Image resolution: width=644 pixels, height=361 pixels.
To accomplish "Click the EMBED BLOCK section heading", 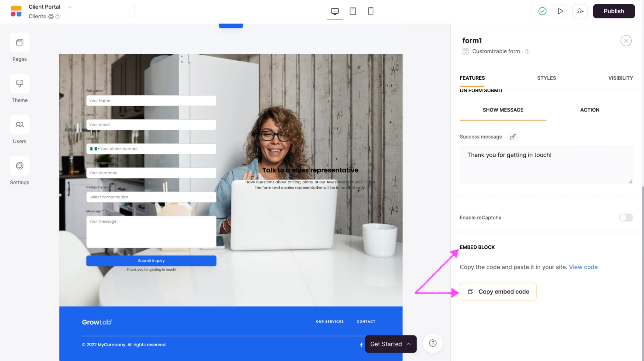I will tap(477, 247).
